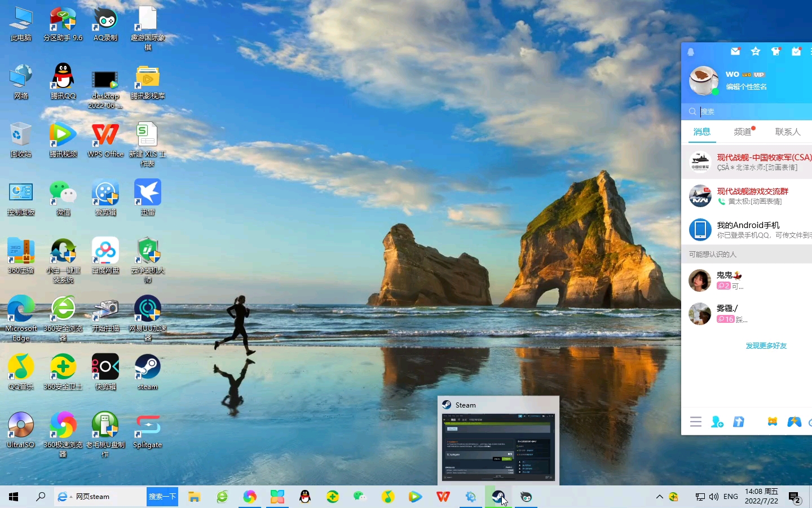Screen dimensions: 812x508
Task: Switch to the 联系人 tab in QQ
Action: point(788,132)
